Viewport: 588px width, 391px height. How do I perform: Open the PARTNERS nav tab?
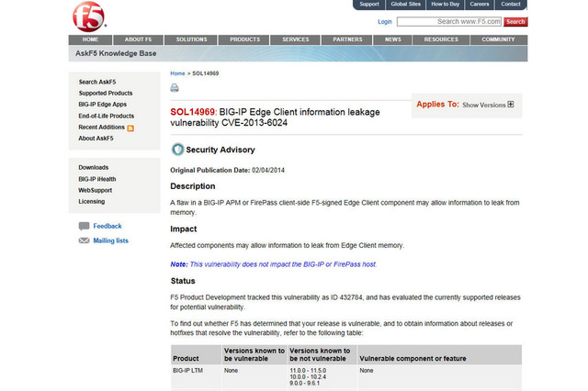click(347, 39)
